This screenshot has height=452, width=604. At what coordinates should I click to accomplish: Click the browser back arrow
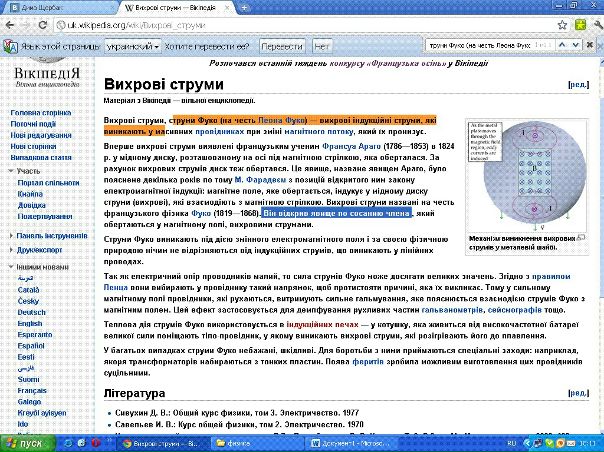point(12,26)
